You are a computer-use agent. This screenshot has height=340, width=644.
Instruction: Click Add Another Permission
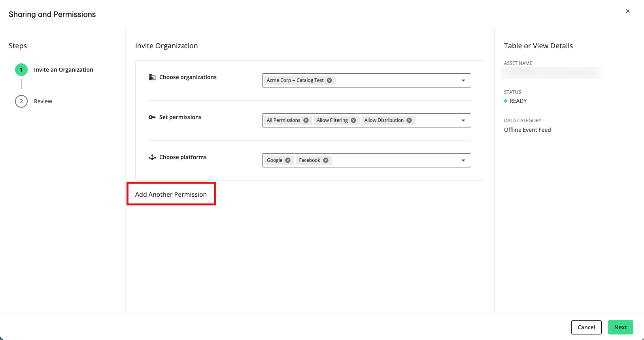pyautogui.click(x=171, y=194)
